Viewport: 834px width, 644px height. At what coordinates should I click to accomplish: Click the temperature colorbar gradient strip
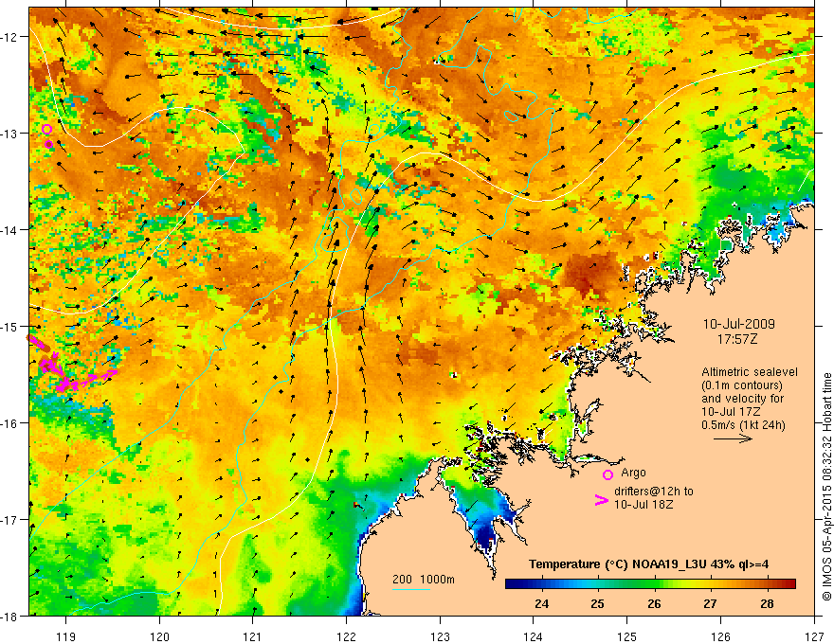(650, 584)
